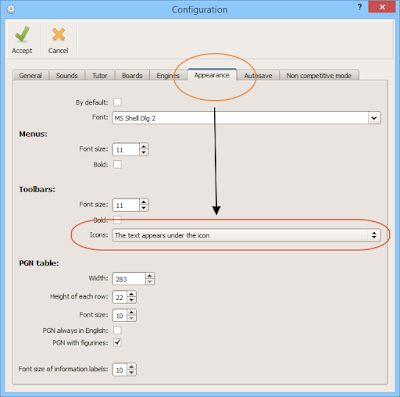This screenshot has width=400, height=397.
Task: Increase PGN table width
Action: pyautogui.click(x=150, y=276)
